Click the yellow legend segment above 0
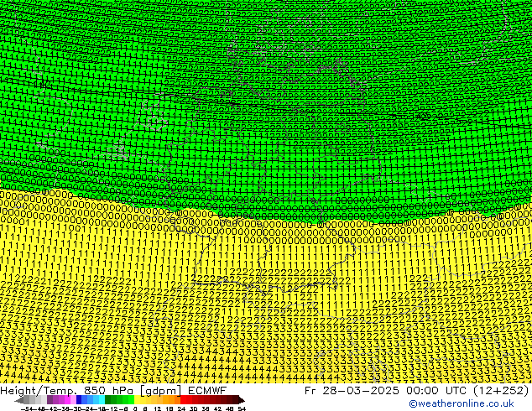The image size is (532, 411). [x=137, y=399]
